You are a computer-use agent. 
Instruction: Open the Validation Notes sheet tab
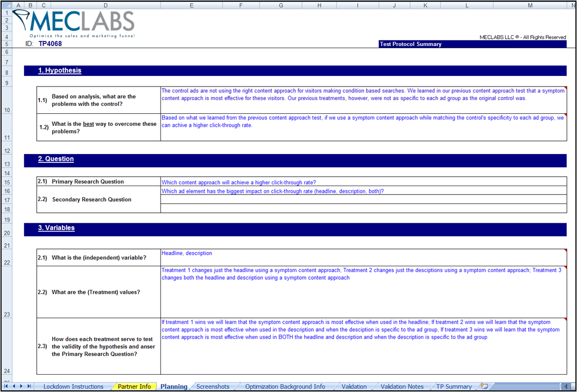402,387
